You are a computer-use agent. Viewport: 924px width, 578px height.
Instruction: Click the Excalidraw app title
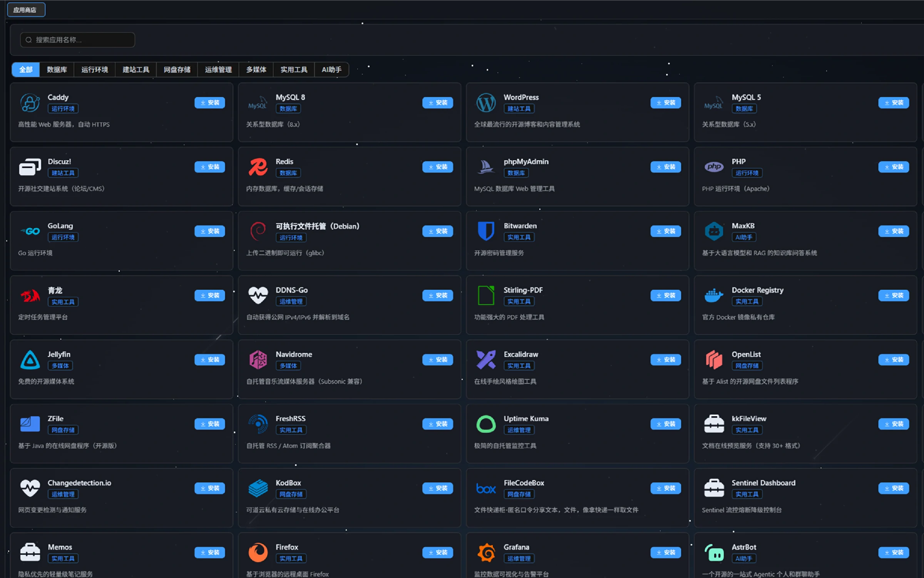521,355
